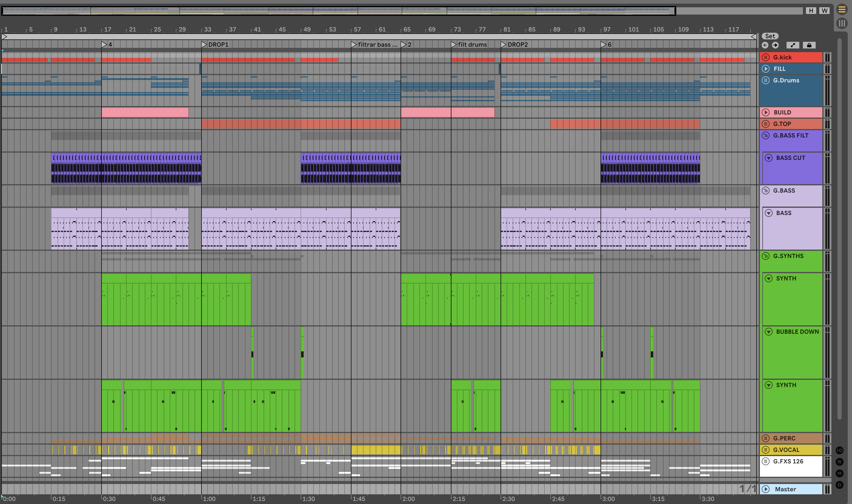The height and width of the screenshot is (504, 852).
Task: Toggle the I-O section visibility
Action: [x=840, y=450]
